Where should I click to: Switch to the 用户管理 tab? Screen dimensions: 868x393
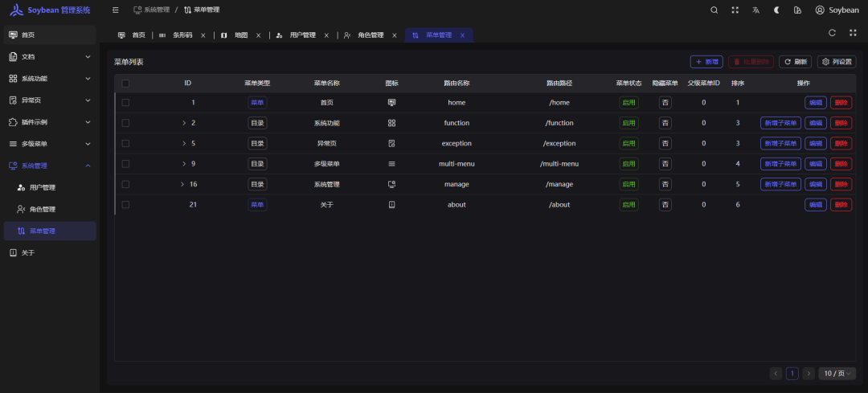coord(302,35)
